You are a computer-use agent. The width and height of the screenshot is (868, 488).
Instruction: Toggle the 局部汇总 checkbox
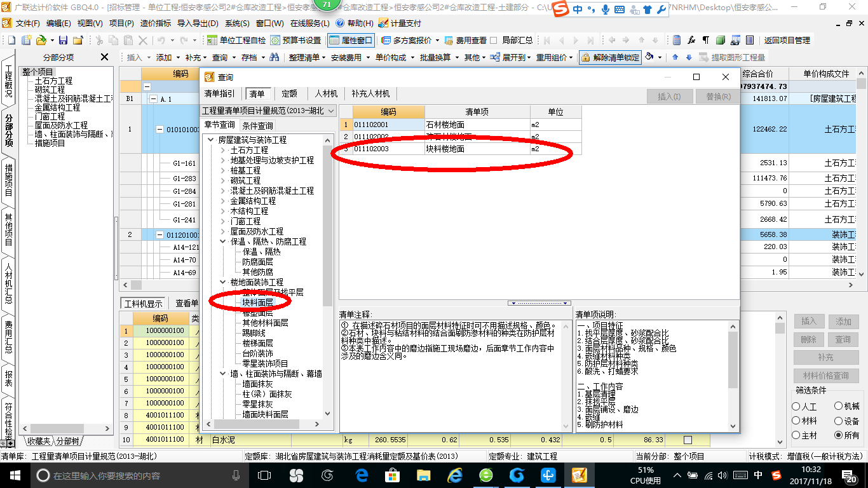(494, 40)
